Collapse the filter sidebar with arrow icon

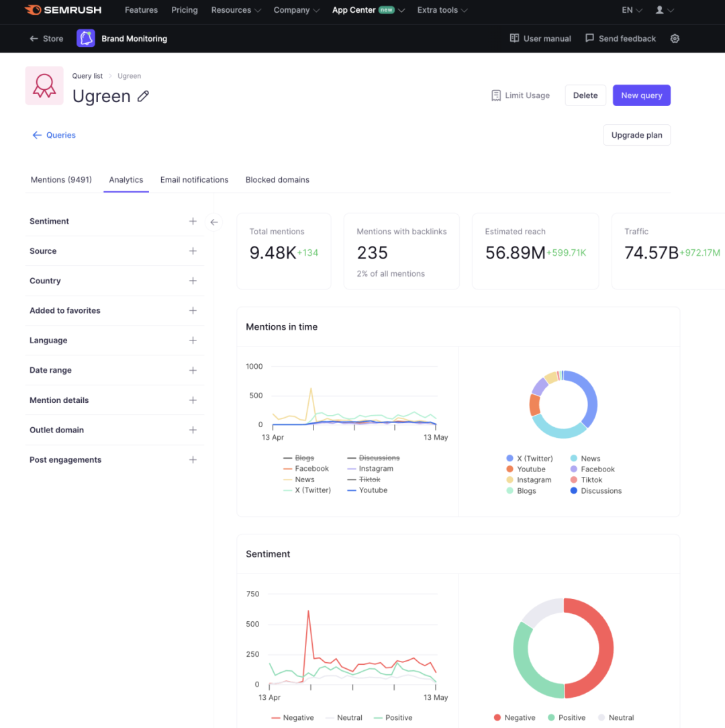pos(214,222)
